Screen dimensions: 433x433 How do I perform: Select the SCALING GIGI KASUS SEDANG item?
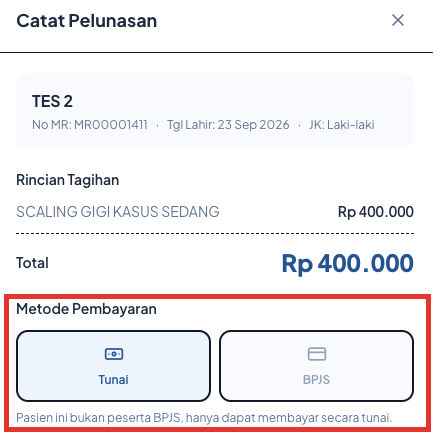coord(118,212)
